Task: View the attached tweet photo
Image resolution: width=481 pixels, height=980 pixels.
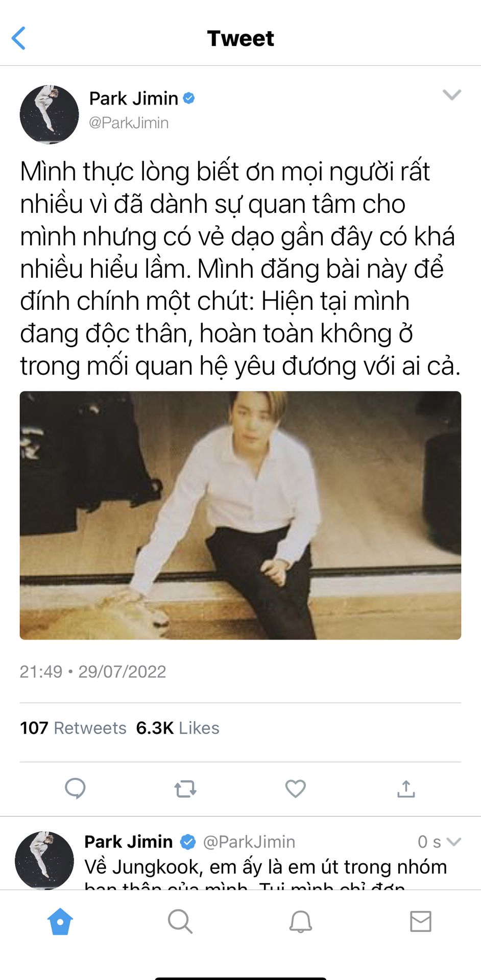Action: coord(240,515)
